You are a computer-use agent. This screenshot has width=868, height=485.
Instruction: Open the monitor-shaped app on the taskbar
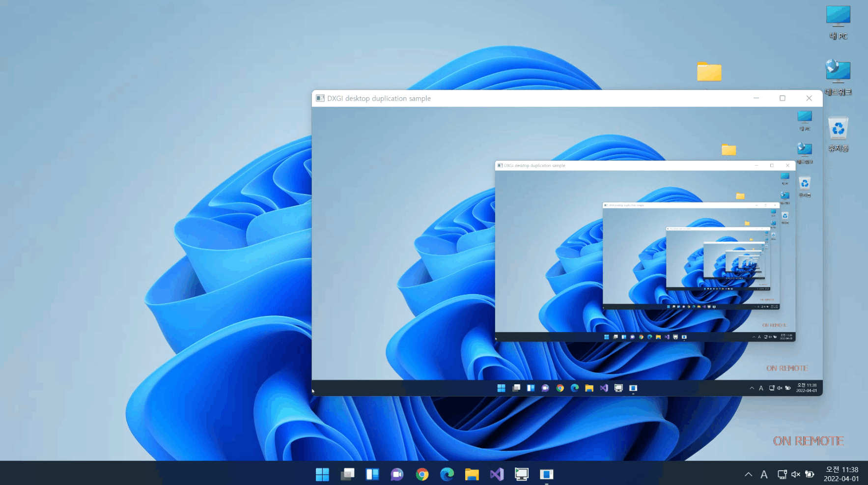coord(522,474)
